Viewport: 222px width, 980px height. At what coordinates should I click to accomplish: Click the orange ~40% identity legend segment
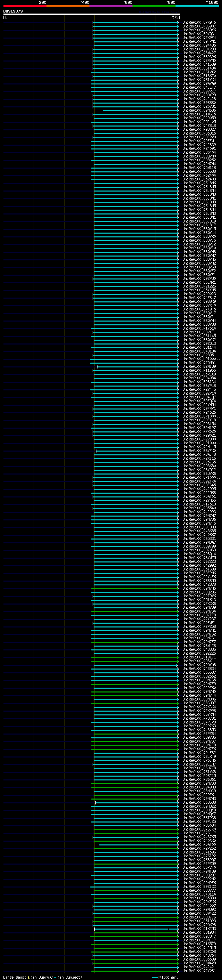(x=68, y=6)
